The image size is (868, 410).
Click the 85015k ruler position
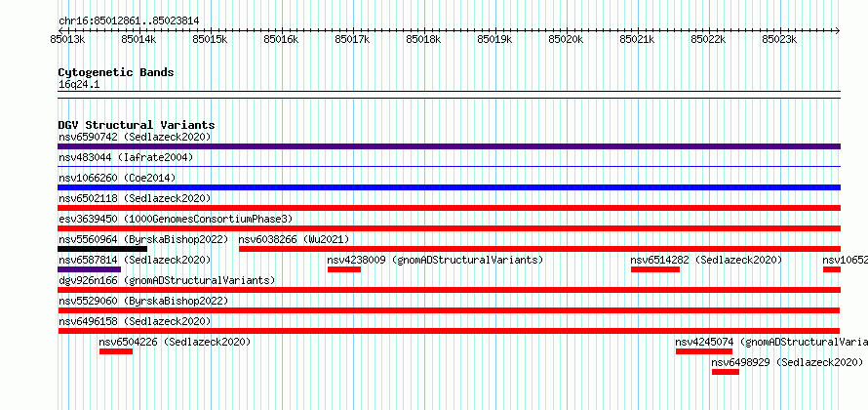(x=210, y=39)
